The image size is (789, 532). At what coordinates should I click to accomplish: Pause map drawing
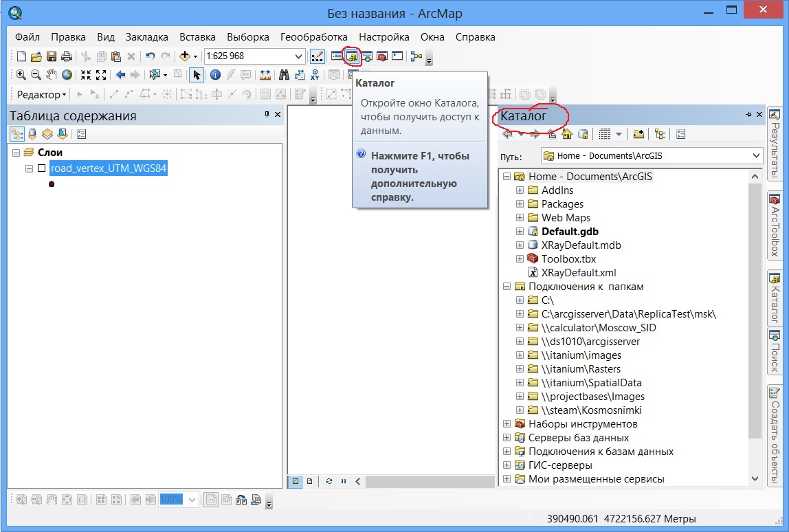[344, 481]
